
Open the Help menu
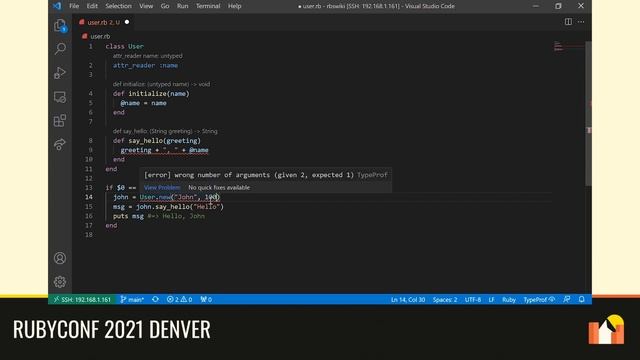tap(234, 6)
